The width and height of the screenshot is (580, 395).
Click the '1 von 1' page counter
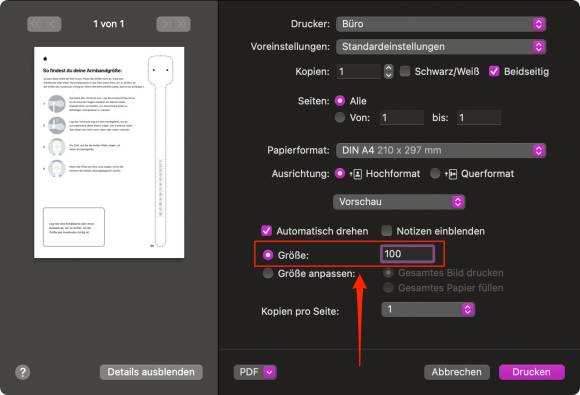[108, 24]
